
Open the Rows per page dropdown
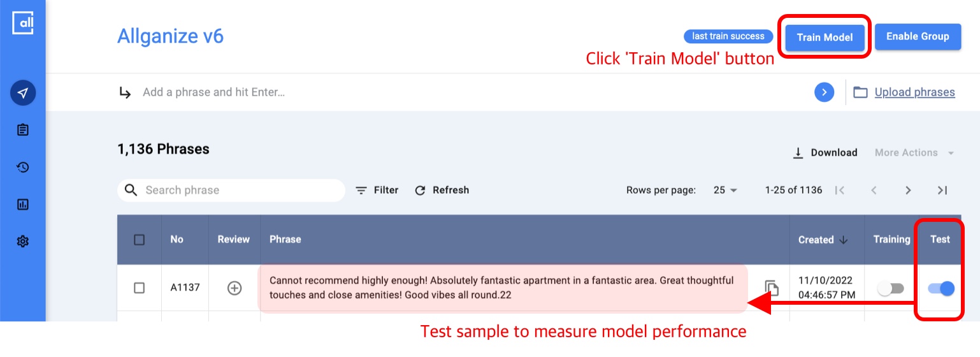click(x=725, y=190)
